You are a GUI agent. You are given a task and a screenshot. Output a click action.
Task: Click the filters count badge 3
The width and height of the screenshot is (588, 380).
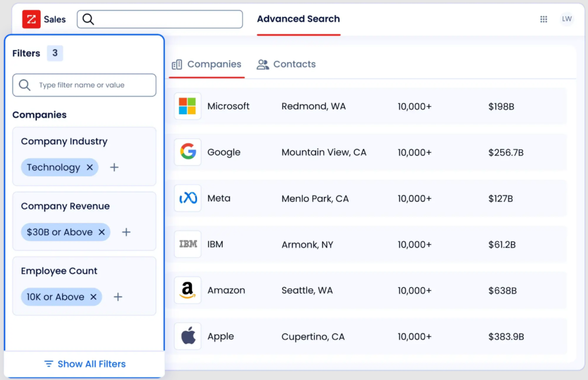coord(55,53)
